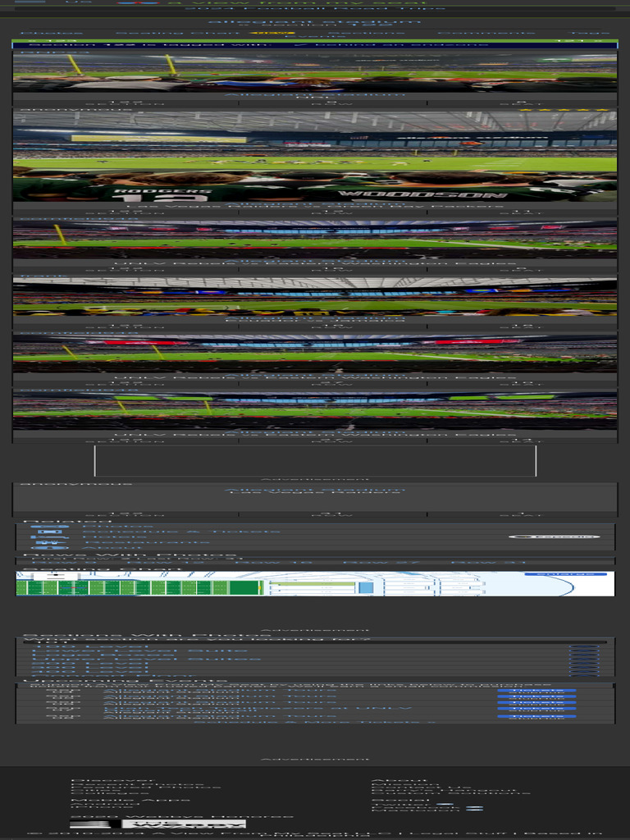The height and width of the screenshot is (840, 630).
Task: Open the Hotels link in Related
Action: [x=114, y=536]
